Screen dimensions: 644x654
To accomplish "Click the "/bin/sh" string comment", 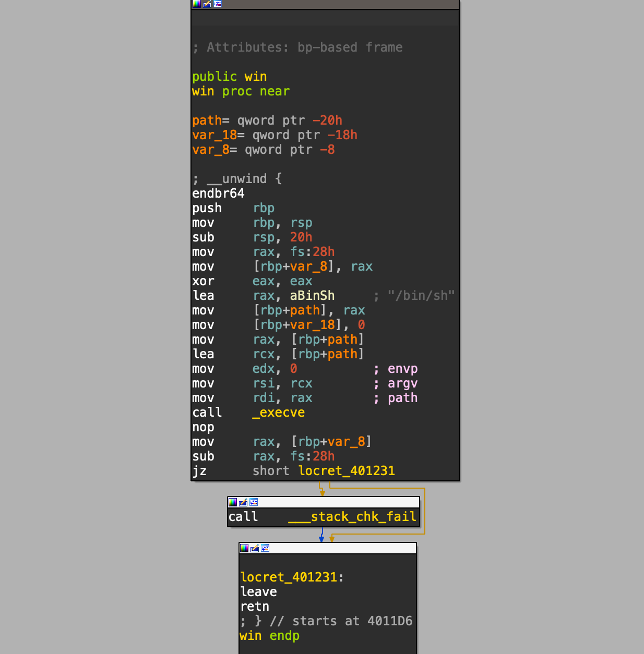I will click(x=421, y=296).
